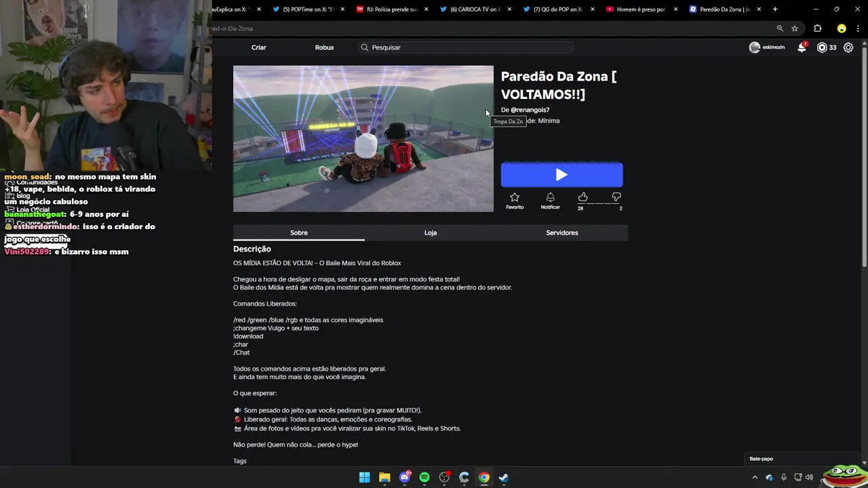Switch to QG do POP tab
The height and width of the screenshot is (488, 868).
click(560, 9)
